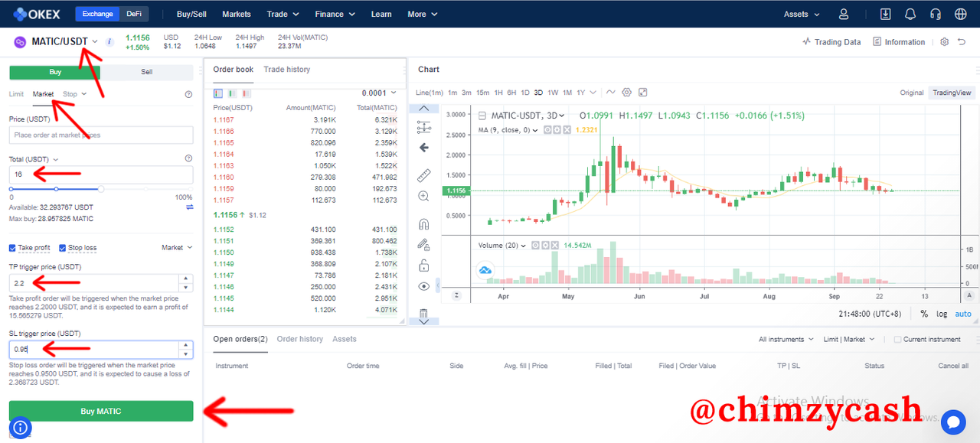The width and height of the screenshot is (980, 443).
Task: Select the ruler measure tool
Action: [423, 175]
